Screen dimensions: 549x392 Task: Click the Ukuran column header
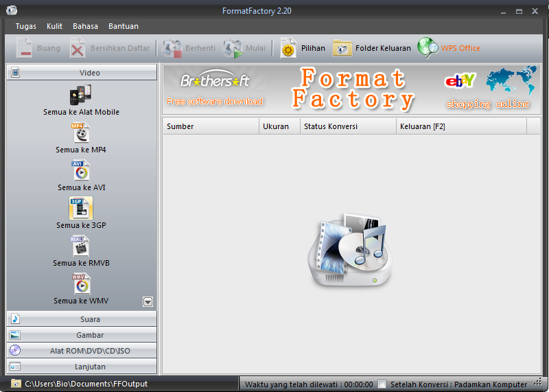tap(279, 126)
